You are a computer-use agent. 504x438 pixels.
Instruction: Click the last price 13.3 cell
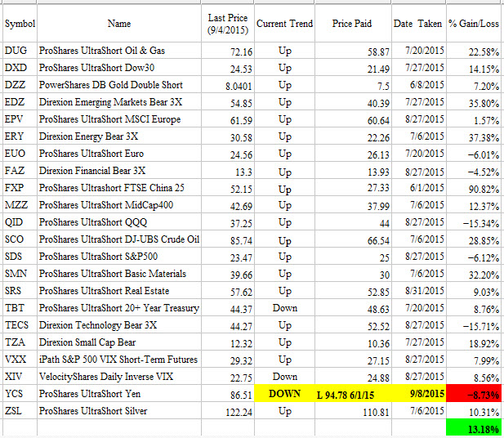(228, 171)
